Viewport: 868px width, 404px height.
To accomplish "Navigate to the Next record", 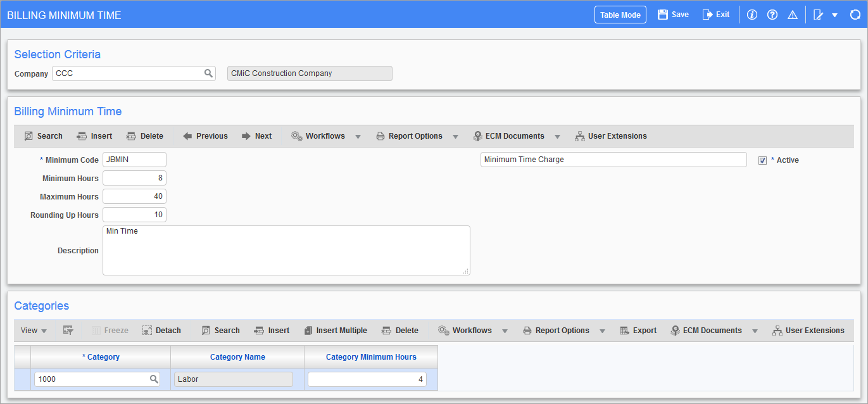I will [x=256, y=136].
